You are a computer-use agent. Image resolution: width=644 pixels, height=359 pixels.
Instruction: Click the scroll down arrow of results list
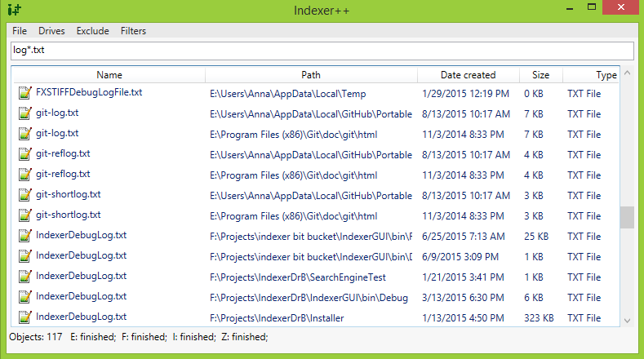[x=627, y=321]
